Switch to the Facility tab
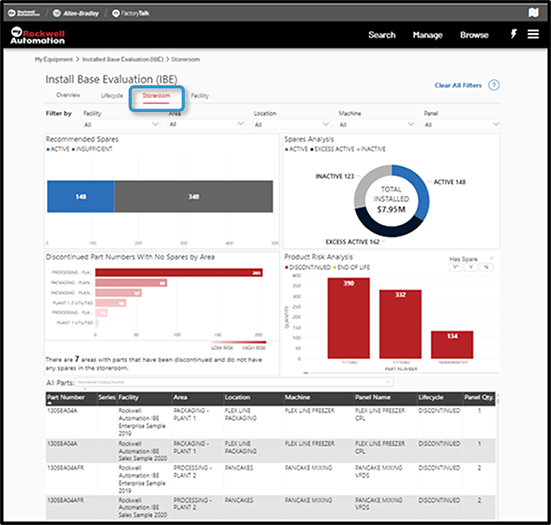This screenshot has height=525, width=551. pyautogui.click(x=200, y=96)
